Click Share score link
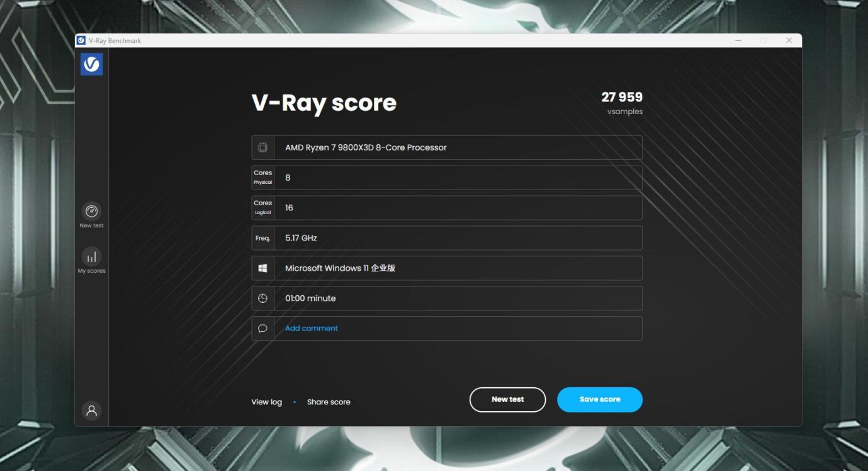 pyautogui.click(x=329, y=402)
